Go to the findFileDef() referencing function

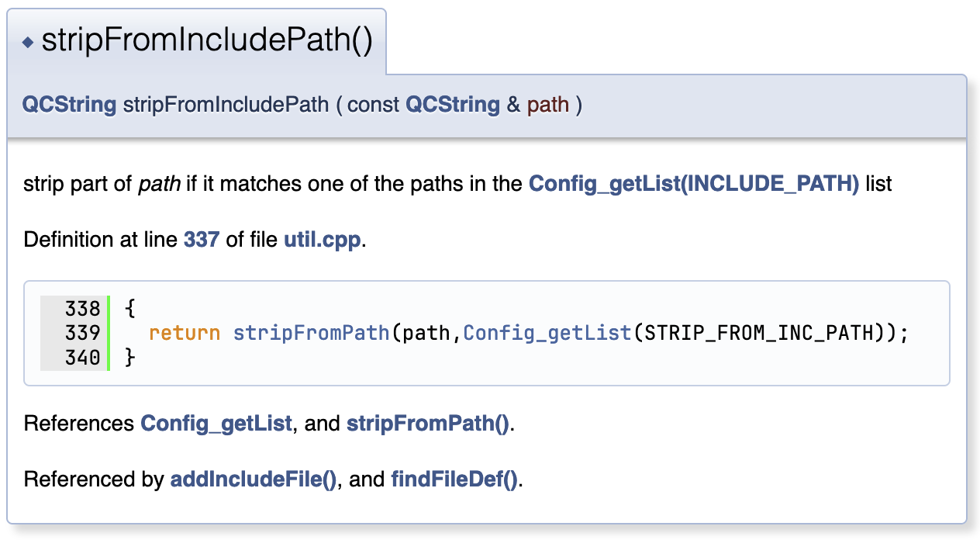454,479
